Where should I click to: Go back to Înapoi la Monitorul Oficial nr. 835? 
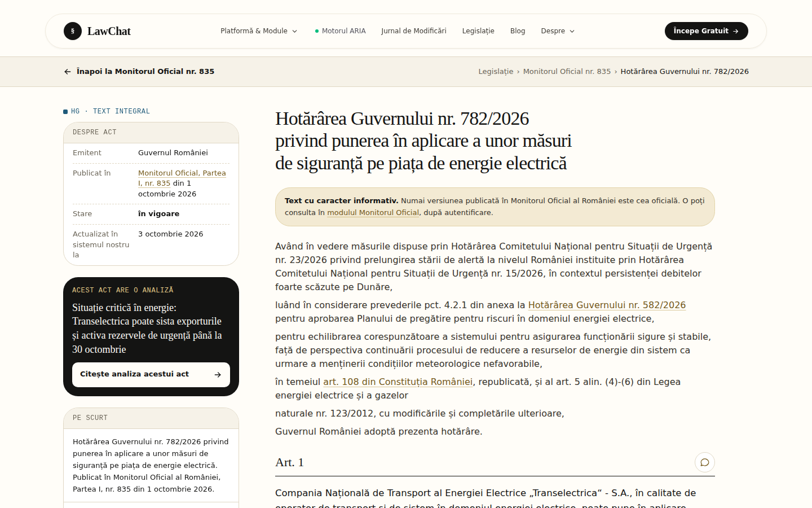point(139,72)
